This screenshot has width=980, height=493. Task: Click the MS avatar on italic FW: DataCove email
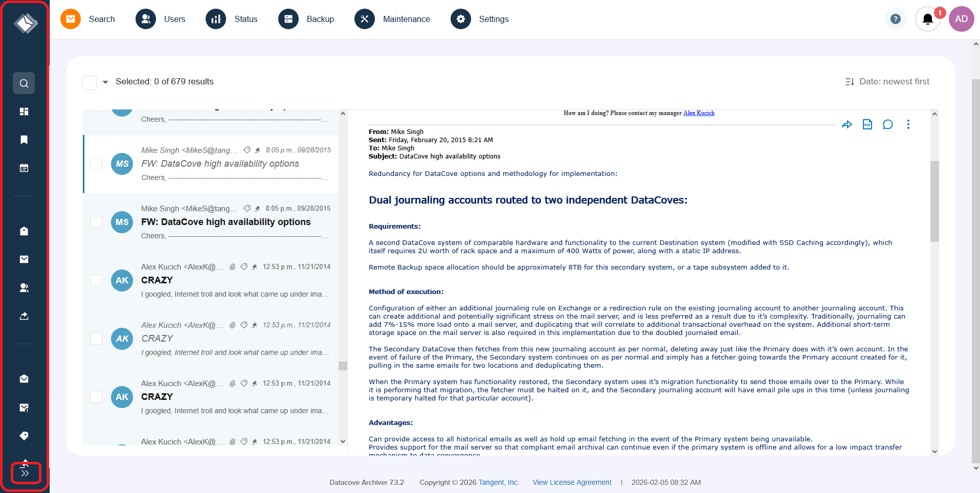tap(122, 164)
